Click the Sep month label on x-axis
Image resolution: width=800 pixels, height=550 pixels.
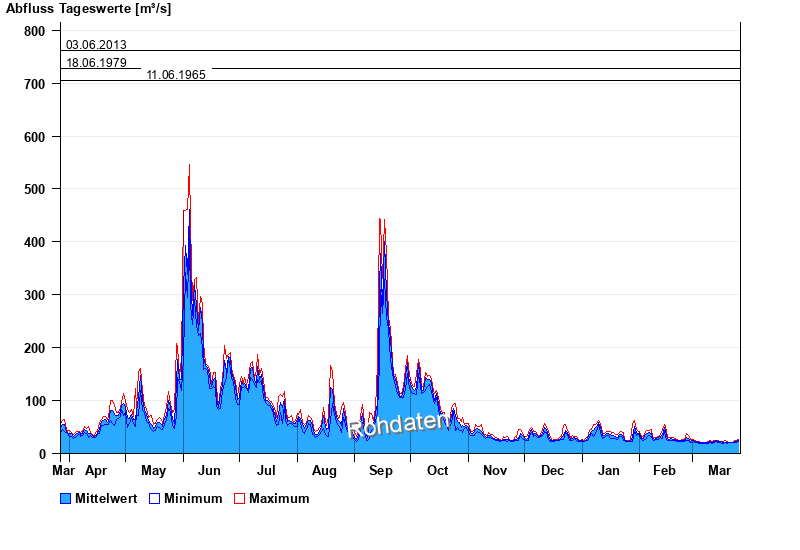(381, 470)
